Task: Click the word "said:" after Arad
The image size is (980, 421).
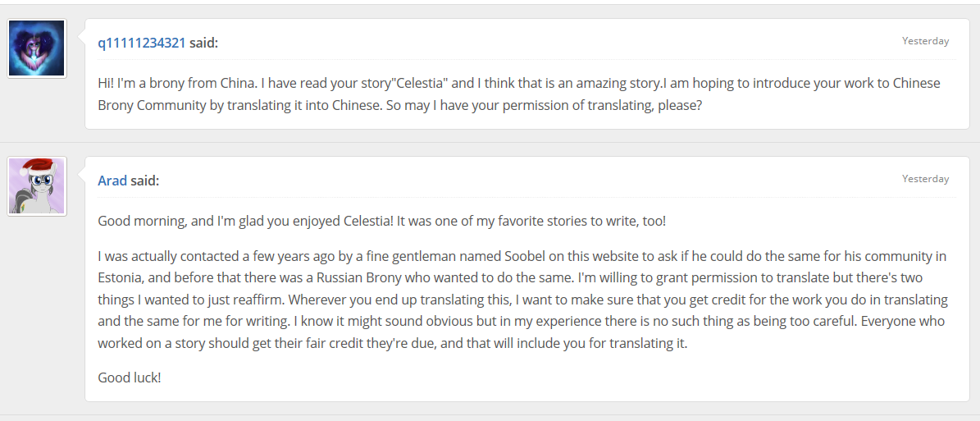Action: click(144, 181)
